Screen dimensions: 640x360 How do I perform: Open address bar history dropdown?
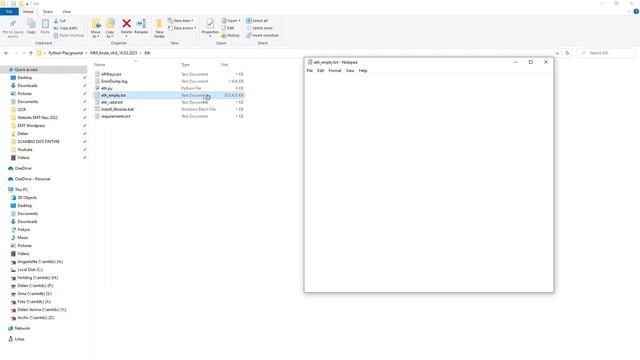[557, 53]
